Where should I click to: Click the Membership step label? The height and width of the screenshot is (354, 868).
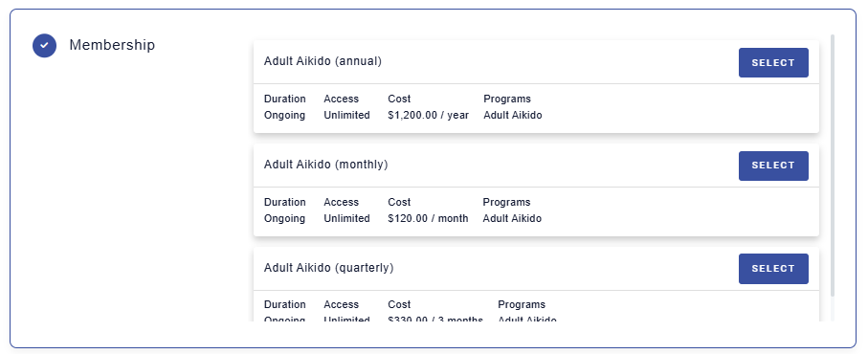click(x=112, y=45)
